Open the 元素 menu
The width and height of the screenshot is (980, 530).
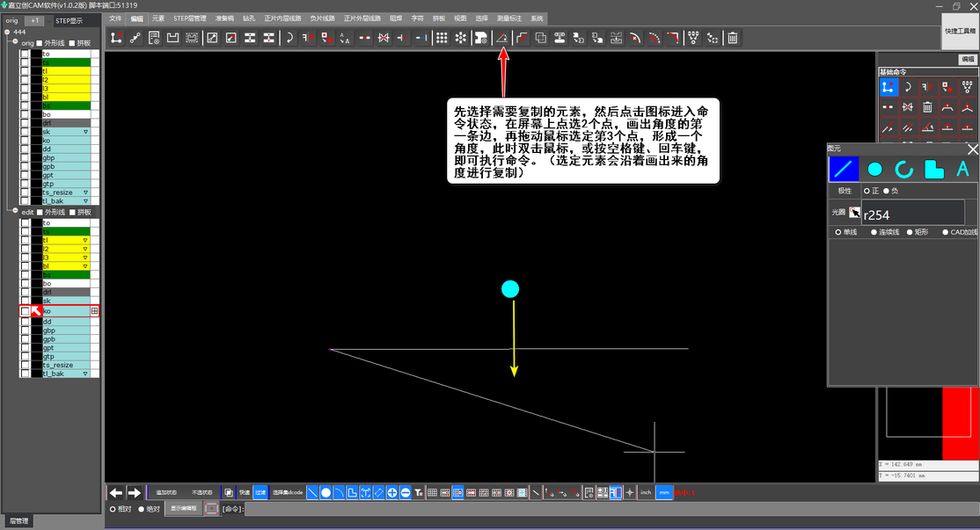tap(158, 18)
